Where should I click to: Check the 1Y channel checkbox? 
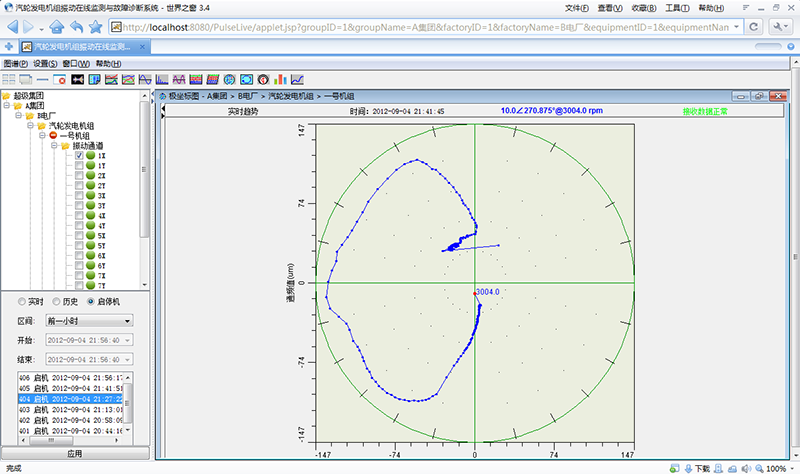79,165
